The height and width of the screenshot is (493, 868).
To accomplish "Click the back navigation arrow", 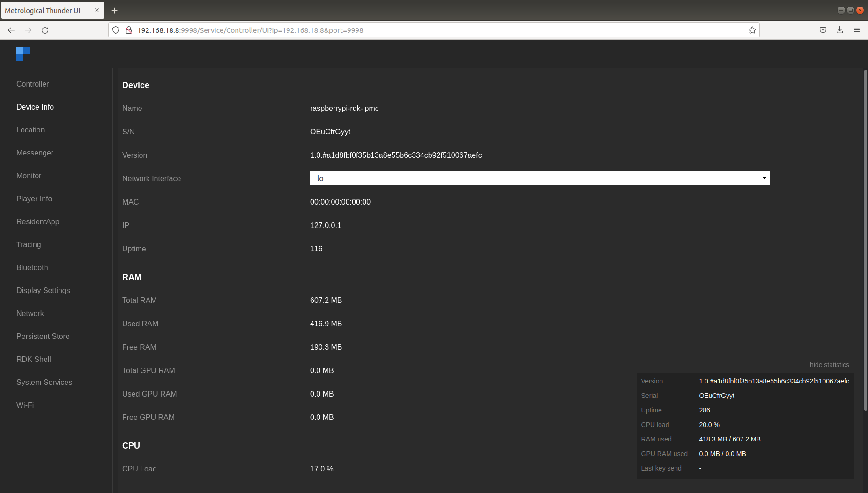I will [11, 30].
